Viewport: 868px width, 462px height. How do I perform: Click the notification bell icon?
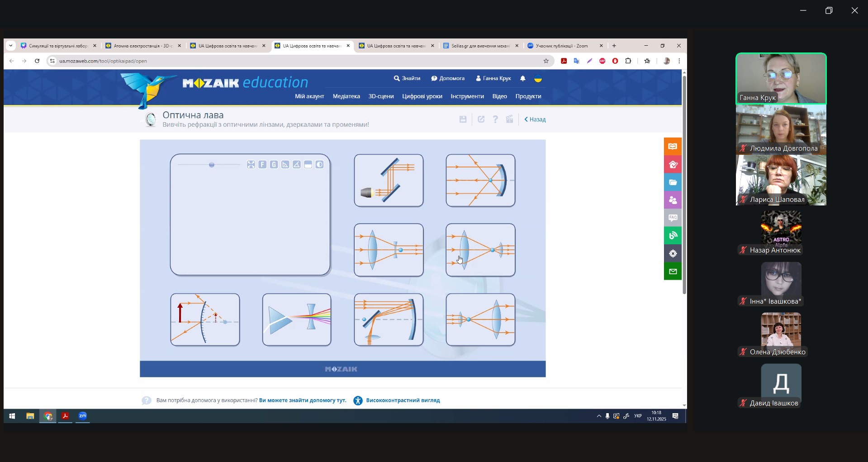click(x=523, y=78)
